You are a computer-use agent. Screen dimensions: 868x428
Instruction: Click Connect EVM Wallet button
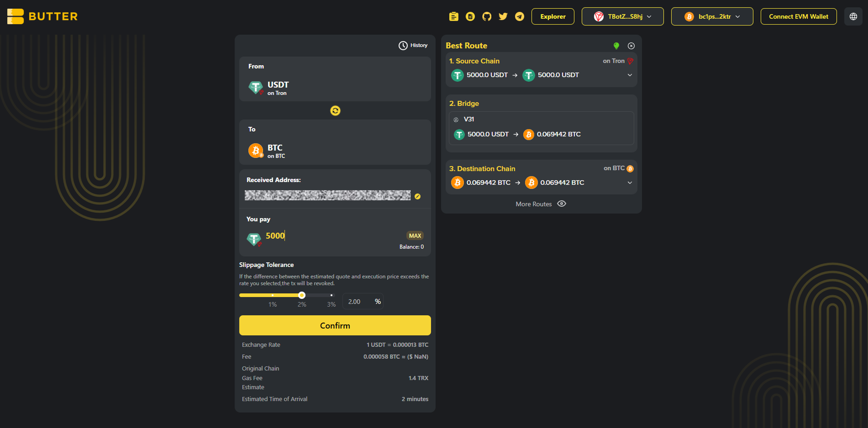(798, 17)
